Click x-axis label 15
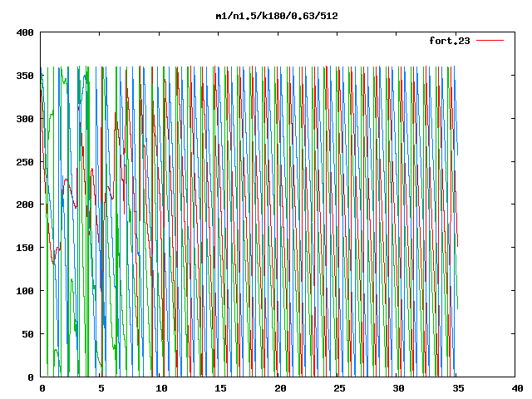The width and height of the screenshot is (532, 399). pos(220,388)
